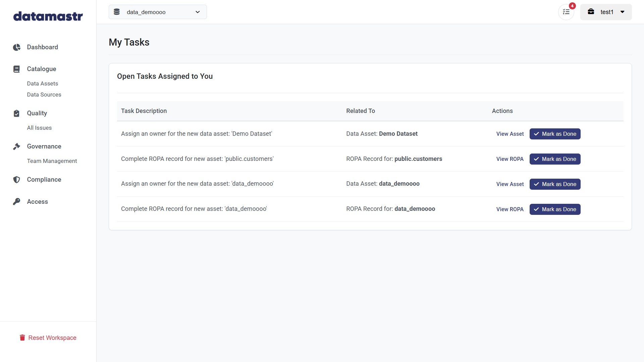View Asset for data_demoooo
This screenshot has width=644, height=362.
(x=509, y=184)
